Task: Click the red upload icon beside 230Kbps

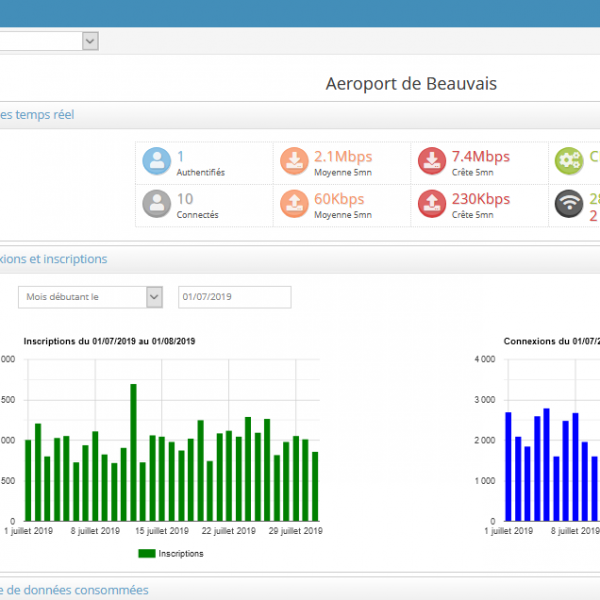Action: click(x=432, y=204)
